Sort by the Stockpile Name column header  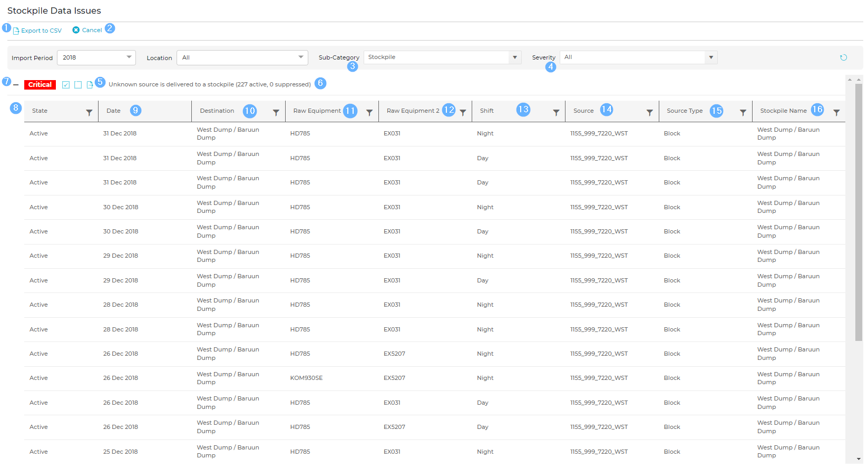pos(783,111)
